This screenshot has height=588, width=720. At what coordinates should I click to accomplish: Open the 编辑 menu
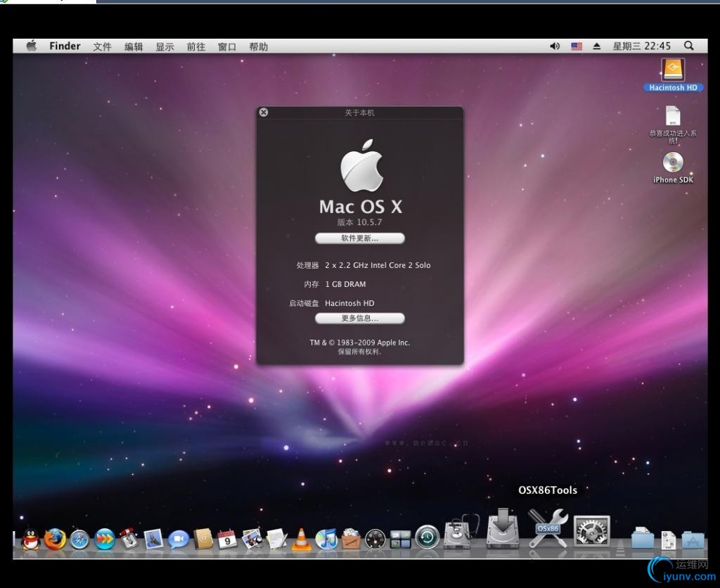133,46
